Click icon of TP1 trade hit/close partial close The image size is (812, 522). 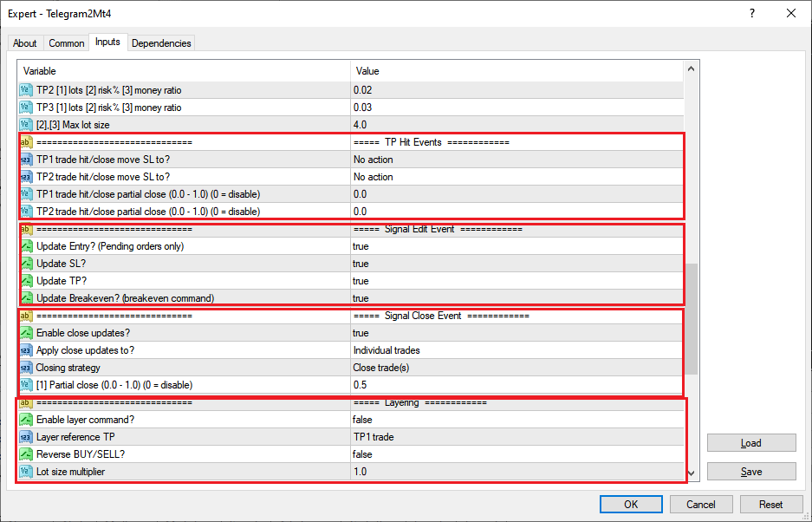click(x=26, y=194)
